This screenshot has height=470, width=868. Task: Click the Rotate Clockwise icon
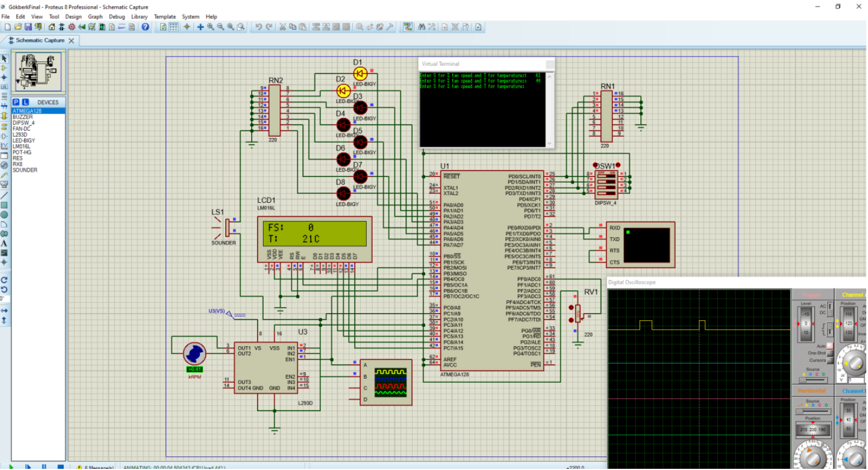[4, 280]
